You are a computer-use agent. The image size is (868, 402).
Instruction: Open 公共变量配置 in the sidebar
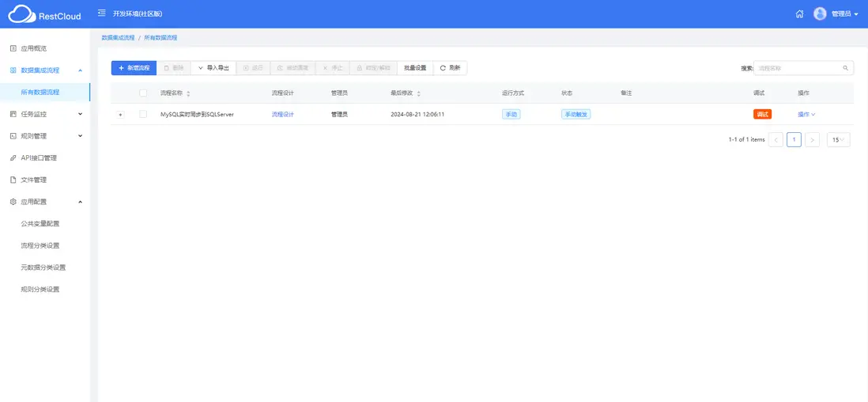click(40, 223)
